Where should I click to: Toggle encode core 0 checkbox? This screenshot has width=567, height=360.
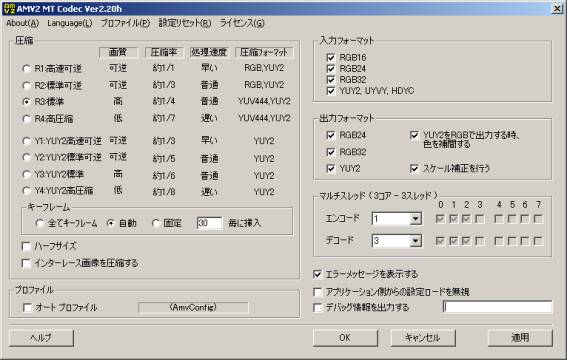[440, 219]
